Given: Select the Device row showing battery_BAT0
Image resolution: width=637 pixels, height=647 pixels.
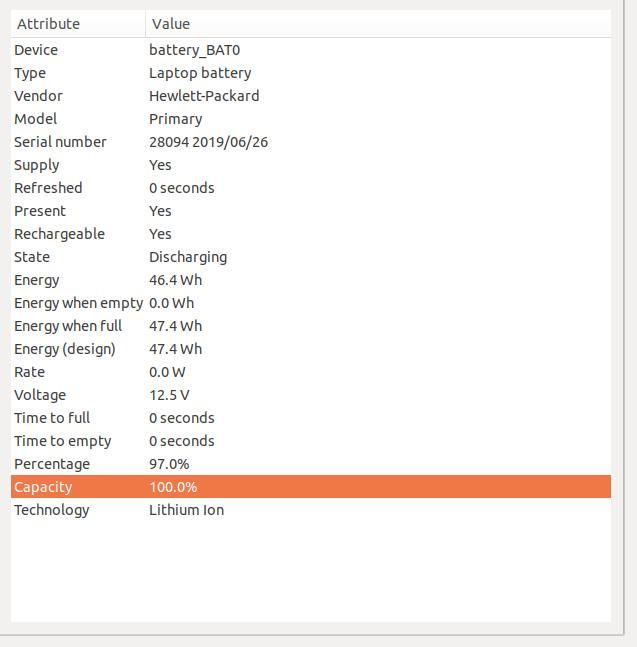Looking at the screenshot, I should (311, 50).
